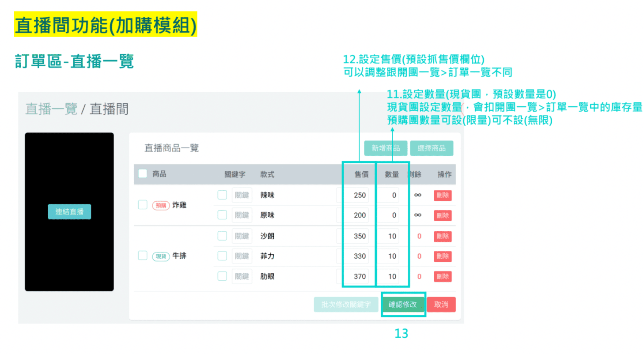The width and height of the screenshot is (644, 354).
Task: Delete the 菲力 row
Action: 443,256
